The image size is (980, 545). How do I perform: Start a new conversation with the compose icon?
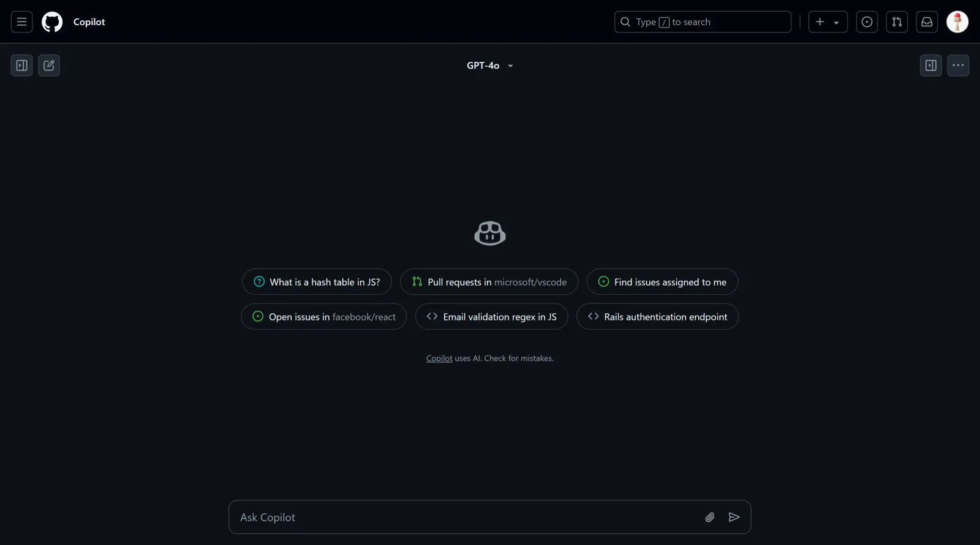[49, 66]
